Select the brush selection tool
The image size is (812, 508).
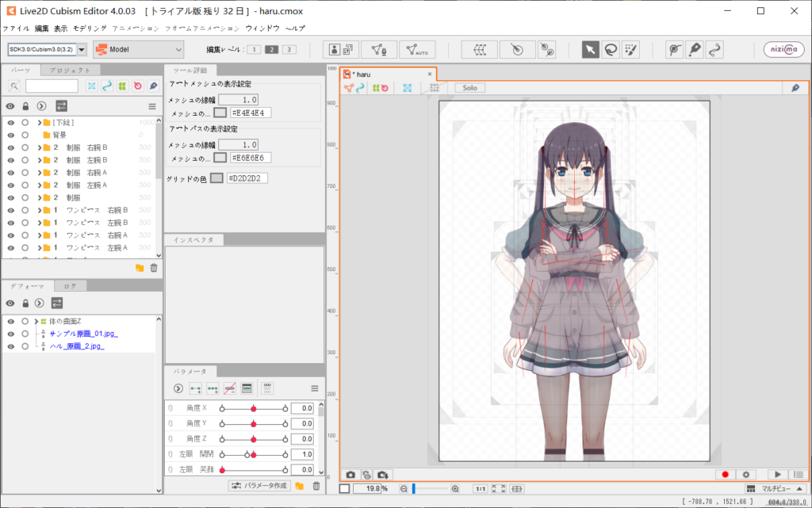630,50
